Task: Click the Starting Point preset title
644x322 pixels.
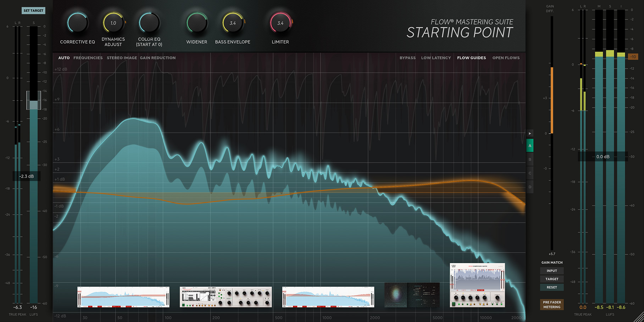Action: pyautogui.click(x=460, y=33)
